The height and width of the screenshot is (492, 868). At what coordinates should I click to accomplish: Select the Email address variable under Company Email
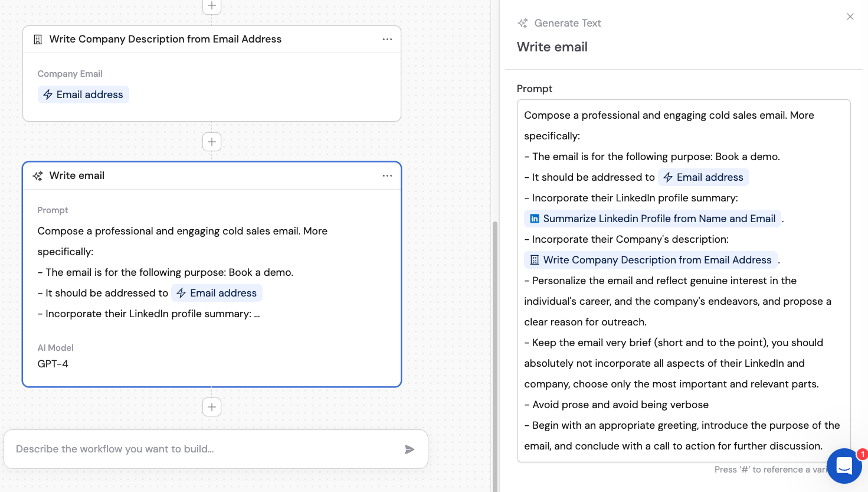[83, 95]
